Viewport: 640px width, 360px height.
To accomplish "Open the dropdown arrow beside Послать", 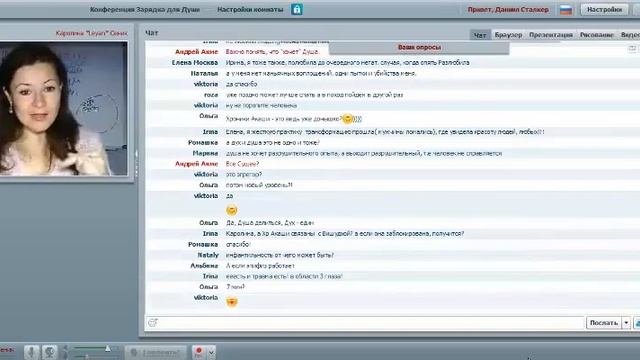I will coord(626,322).
